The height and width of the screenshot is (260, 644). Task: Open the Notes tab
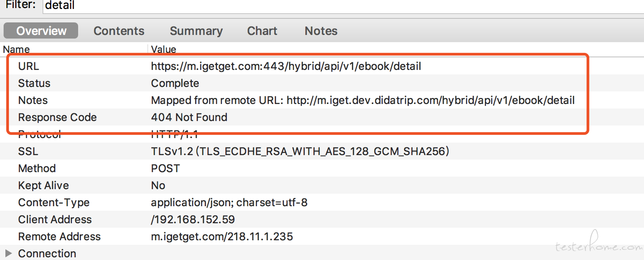coord(321,31)
